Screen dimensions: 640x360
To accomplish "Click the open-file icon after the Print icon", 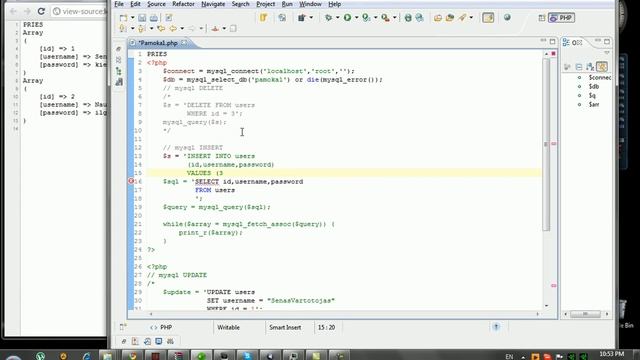I will (x=169, y=18).
